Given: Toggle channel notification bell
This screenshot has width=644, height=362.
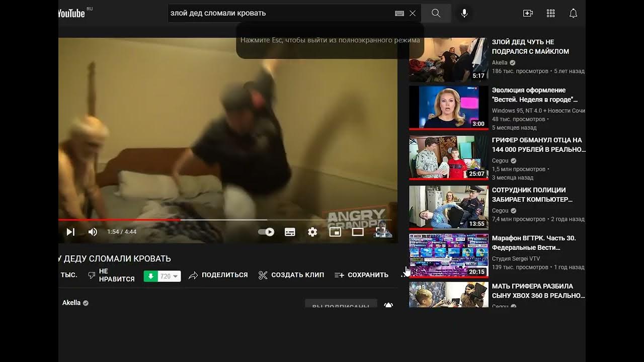Looking at the screenshot, I should [388, 304].
